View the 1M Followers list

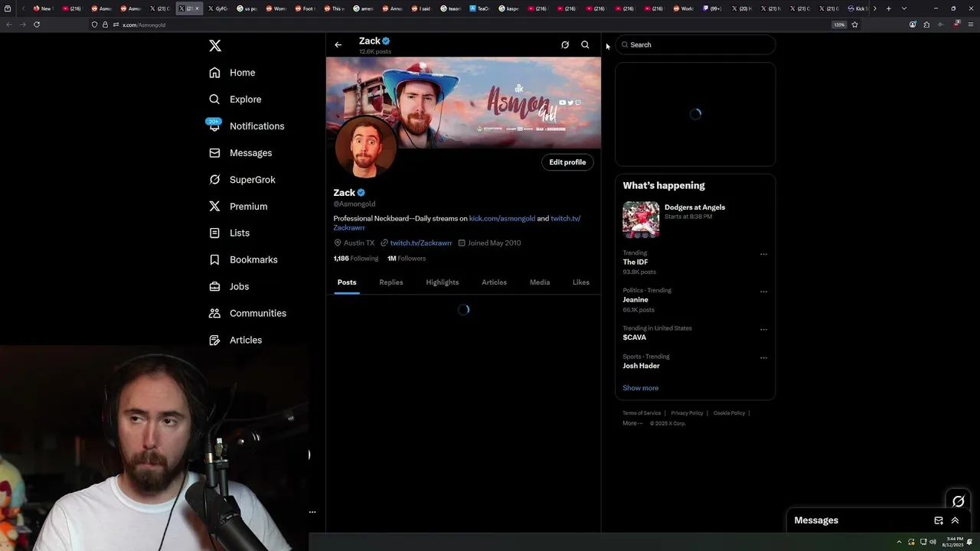pos(407,259)
